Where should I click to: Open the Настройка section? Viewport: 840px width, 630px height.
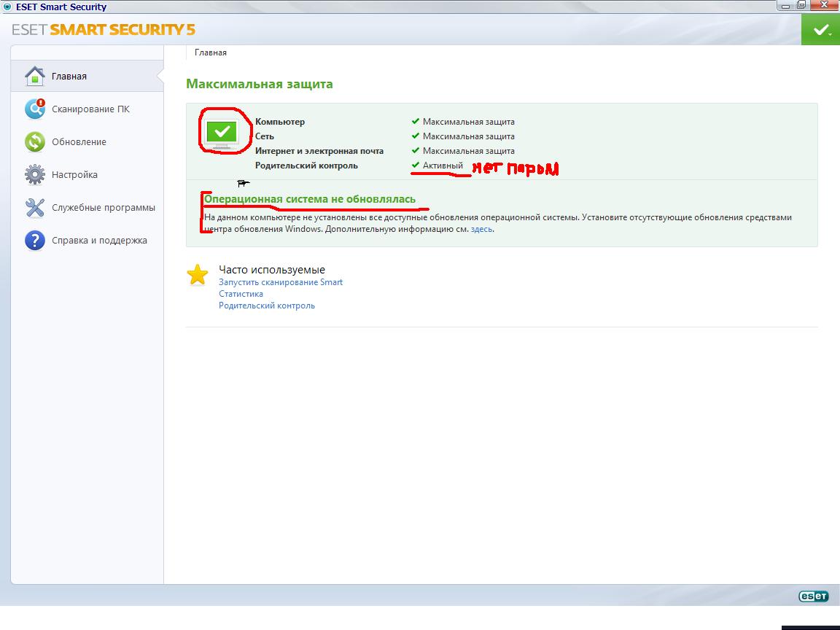pyautogui.click(x=87, y=175)
